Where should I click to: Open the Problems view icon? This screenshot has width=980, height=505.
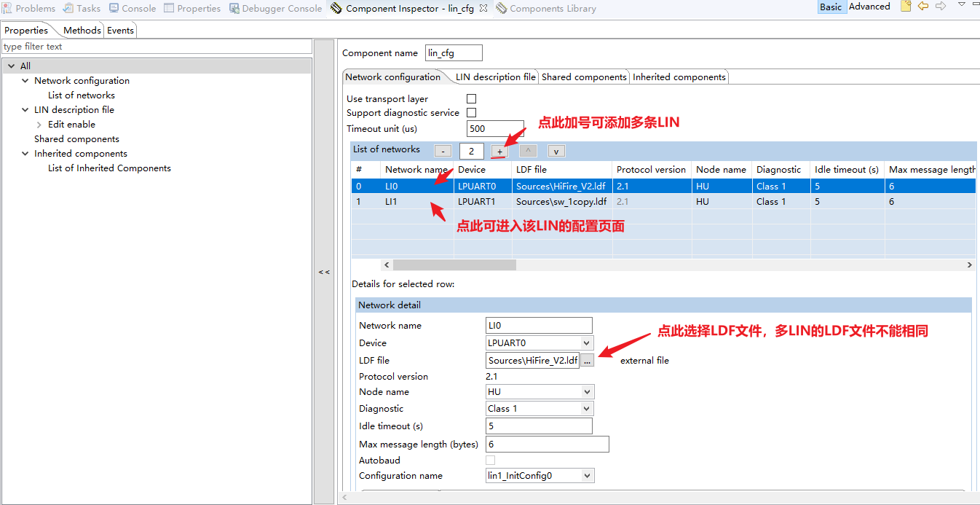(8, 8)
